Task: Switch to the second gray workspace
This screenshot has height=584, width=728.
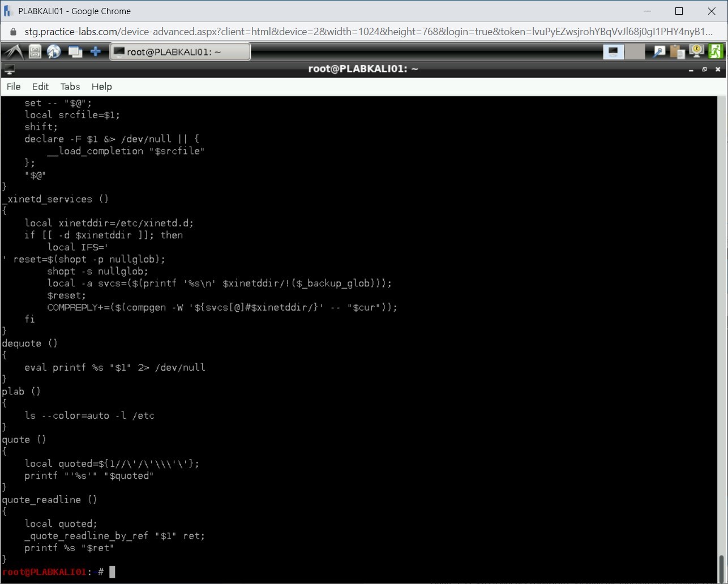Action: pos(635,51)
